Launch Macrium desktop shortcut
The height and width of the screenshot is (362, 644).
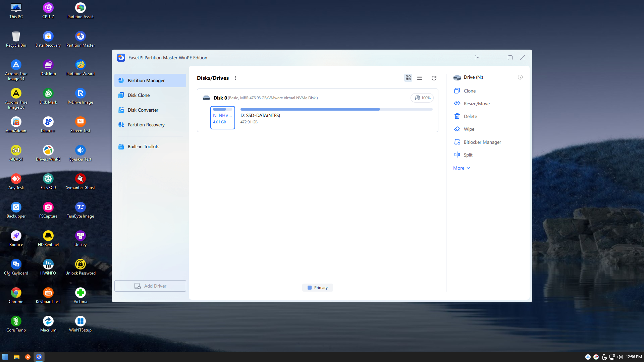coord(48,324)
